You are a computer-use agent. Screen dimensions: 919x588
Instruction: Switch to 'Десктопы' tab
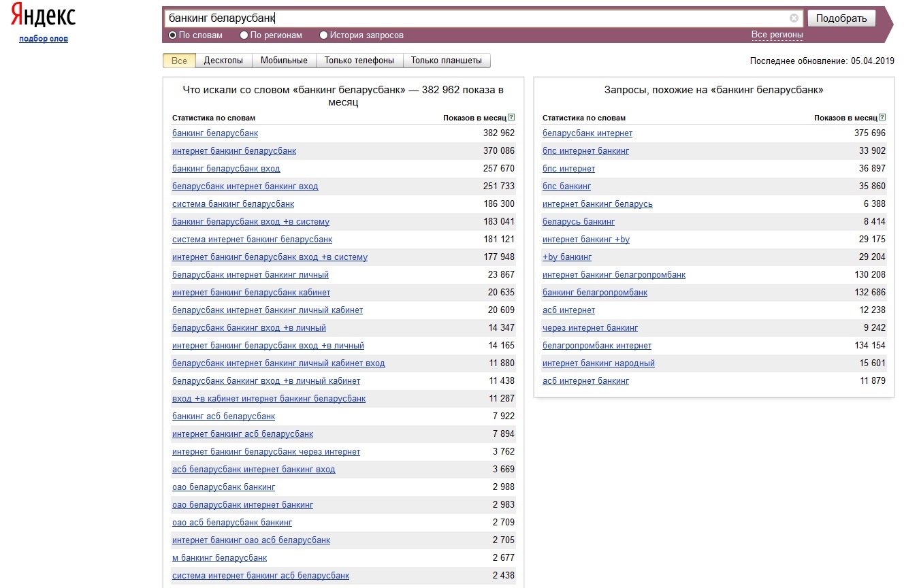click(x=223, y=61)
